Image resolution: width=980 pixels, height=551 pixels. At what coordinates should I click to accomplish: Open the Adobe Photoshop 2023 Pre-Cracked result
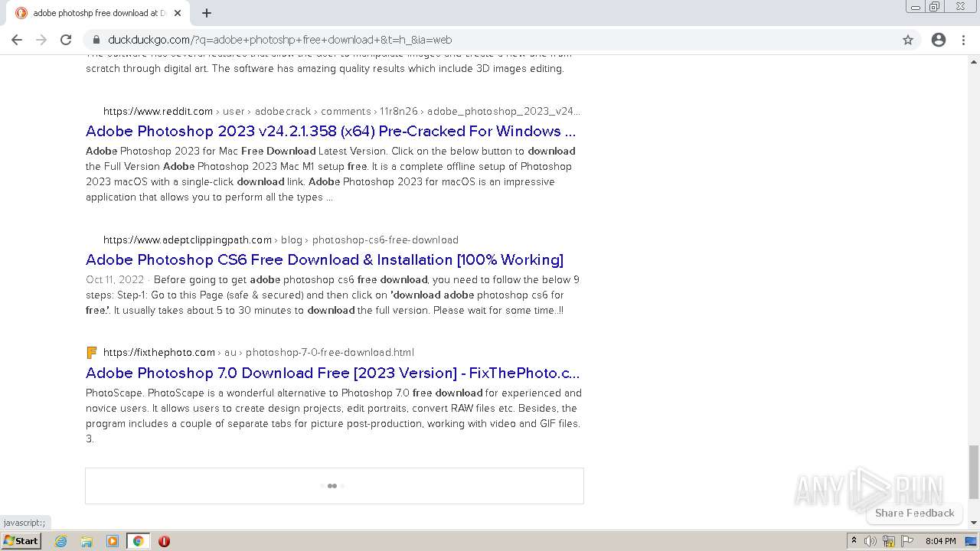(x=331, y=131)
